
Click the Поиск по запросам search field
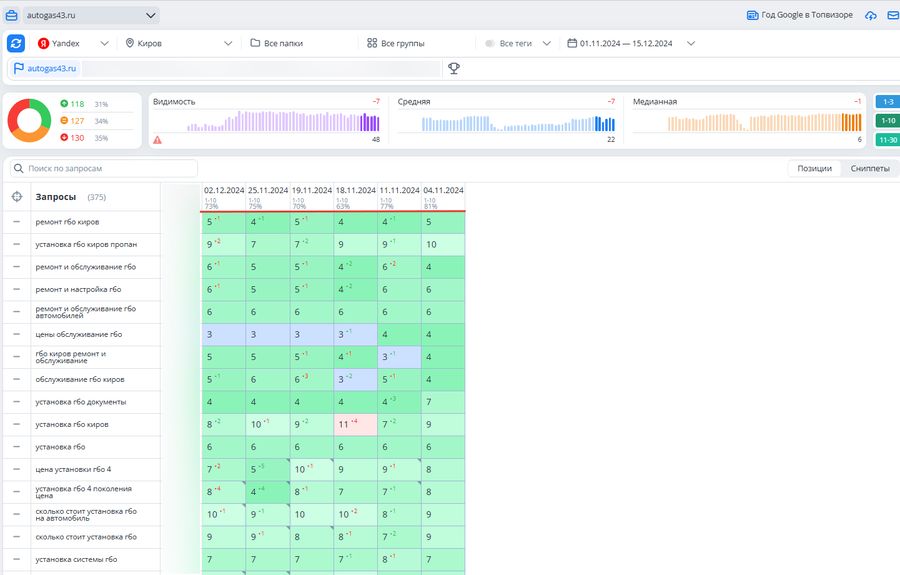click(x=105, y=169)
